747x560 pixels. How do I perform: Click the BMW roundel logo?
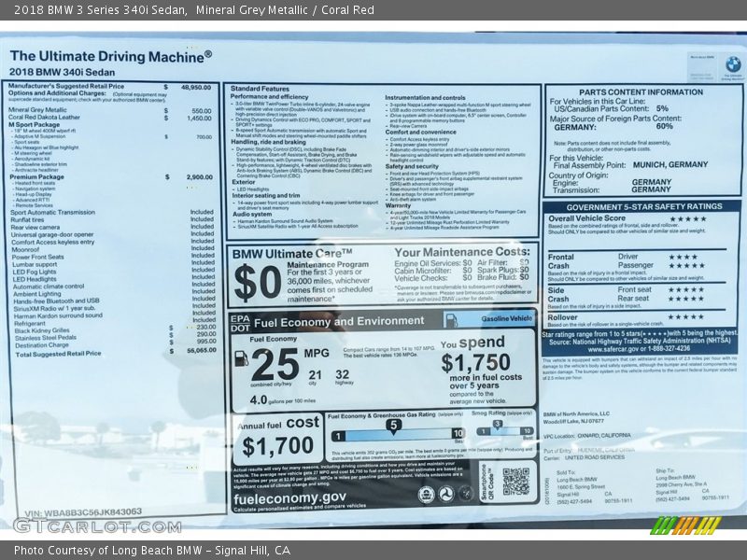pyautogui.click(x=733, y=64)
